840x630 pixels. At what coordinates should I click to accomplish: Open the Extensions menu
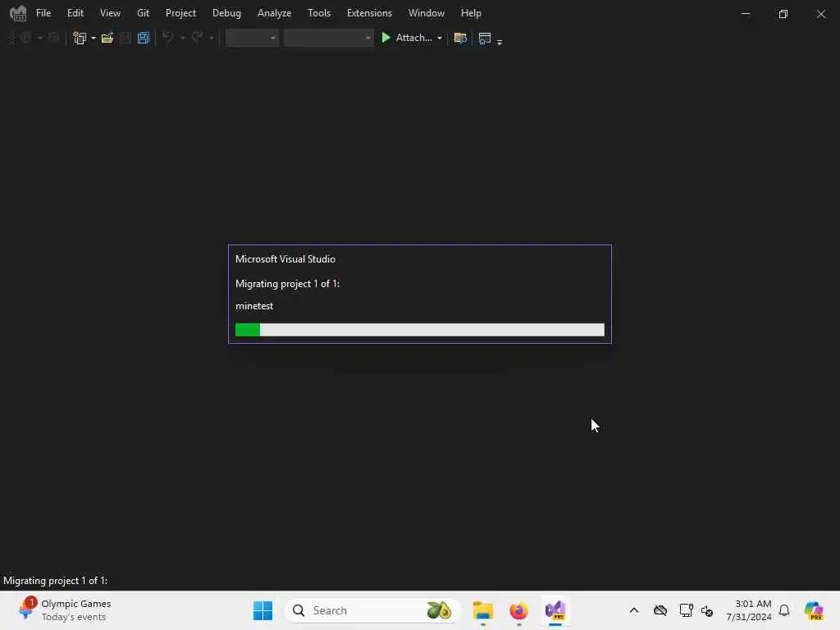point(369,13)
